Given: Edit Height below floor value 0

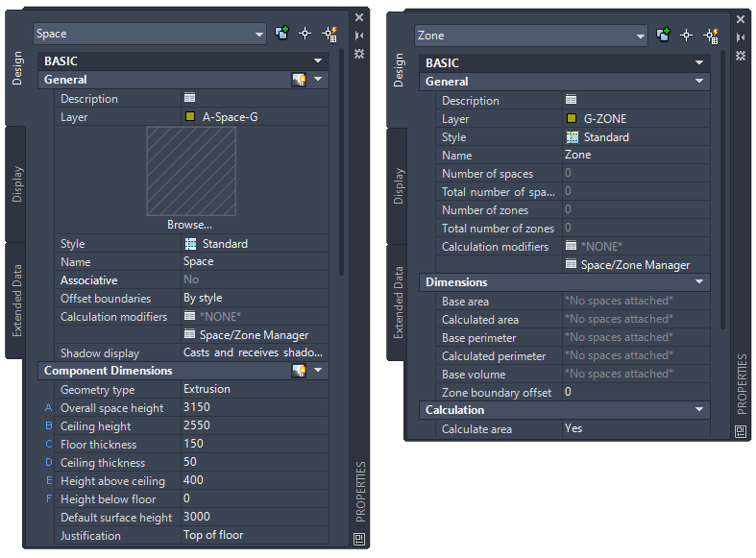Looking at the screenshot, I should (256, 499).
